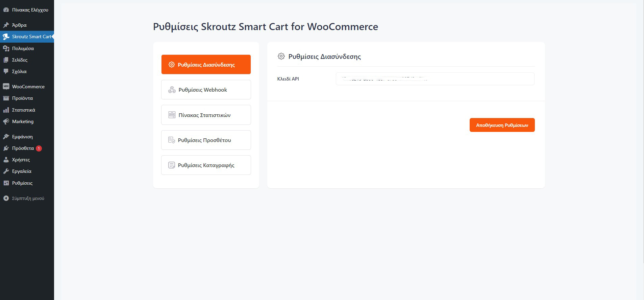Open the Εμφάνιση appearance menu
This screenshot has width=644, height=300.
click(22, 137)
